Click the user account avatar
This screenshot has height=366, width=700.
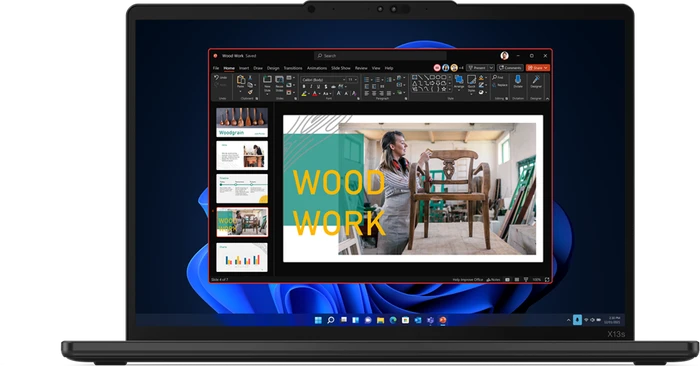tap(504, 55)
